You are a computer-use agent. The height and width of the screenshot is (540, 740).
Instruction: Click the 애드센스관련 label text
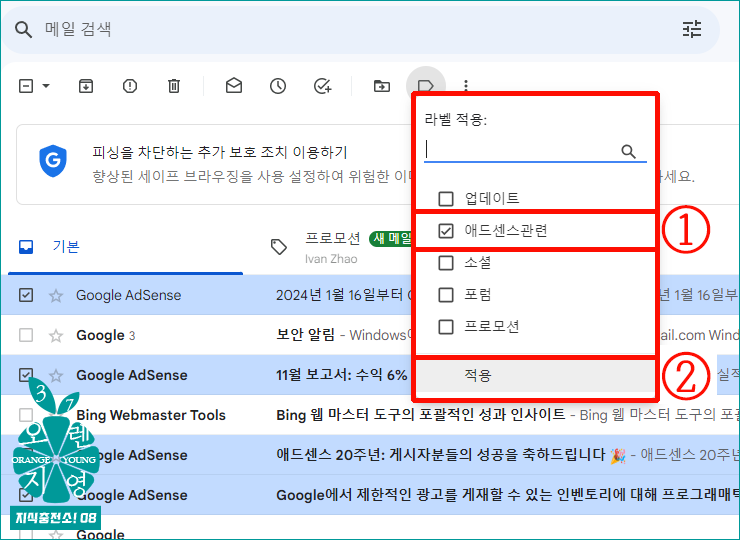505,230
